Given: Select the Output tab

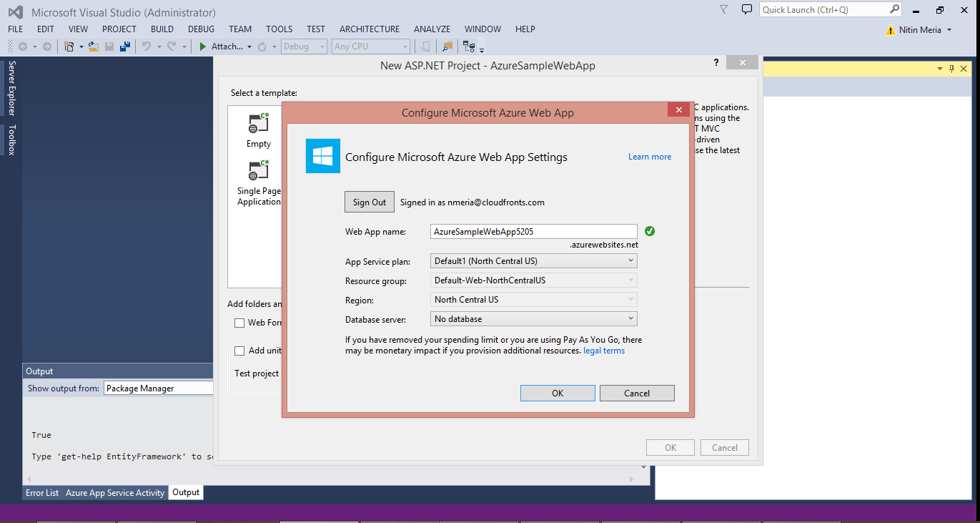Looking at the screenshot, I should pyautogui.click(x=186, y=492).
